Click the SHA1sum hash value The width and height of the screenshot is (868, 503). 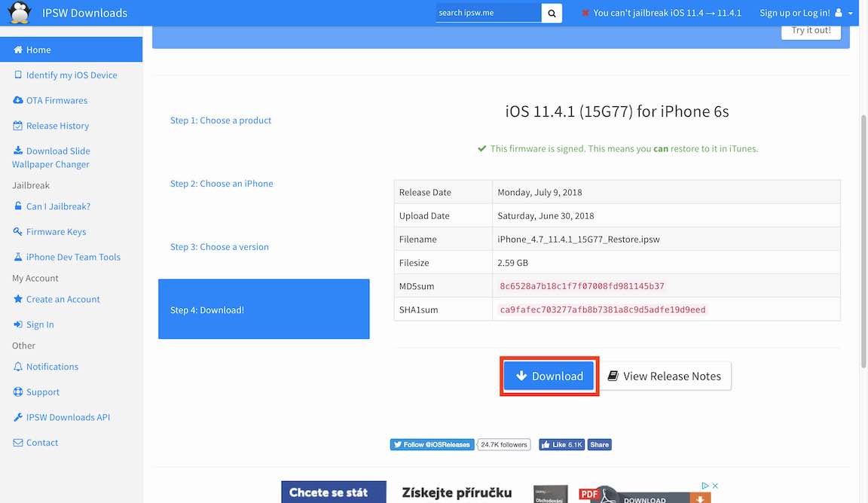[603, 309]
